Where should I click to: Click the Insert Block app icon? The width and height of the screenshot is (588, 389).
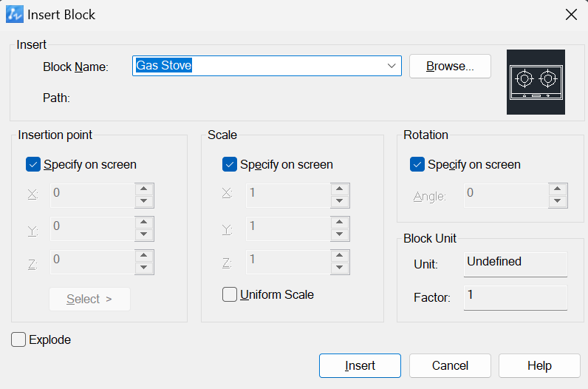pos(15,14)
